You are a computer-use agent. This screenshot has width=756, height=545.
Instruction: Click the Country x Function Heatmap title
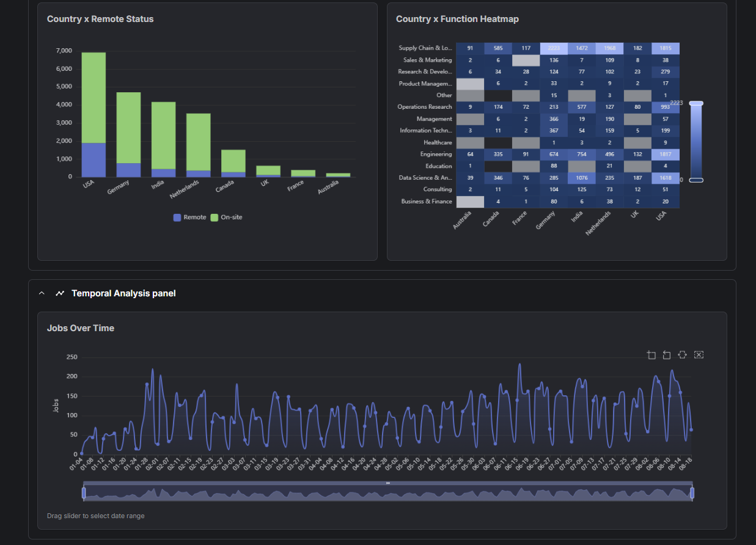tap(457, 19)
